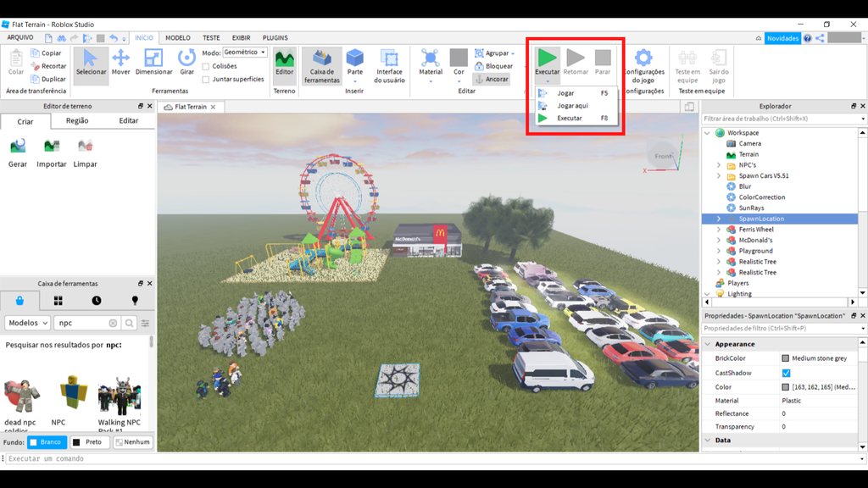
Task: Toggle Juntar superfícies checkbox
Action: 206,80
